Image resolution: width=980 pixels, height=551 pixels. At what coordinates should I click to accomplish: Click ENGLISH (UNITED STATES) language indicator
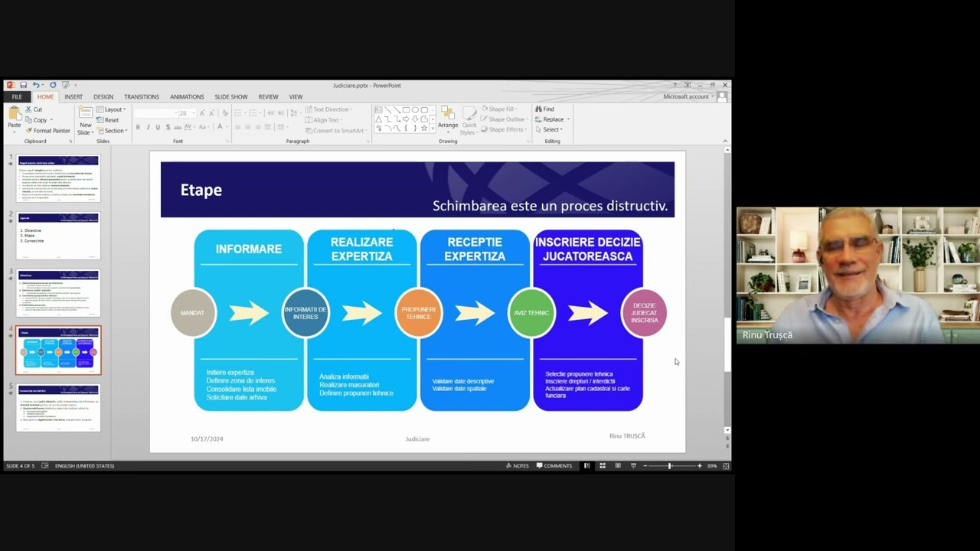point(84,466)
